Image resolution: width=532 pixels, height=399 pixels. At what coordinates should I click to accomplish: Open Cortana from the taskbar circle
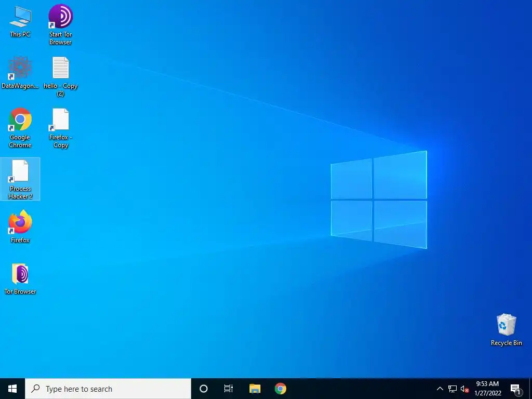(x=204, y=389)
